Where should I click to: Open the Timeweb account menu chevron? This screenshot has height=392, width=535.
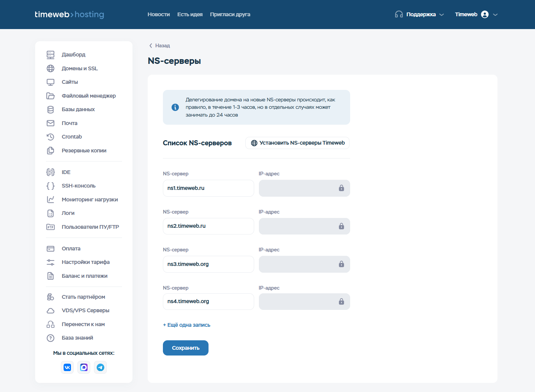click(495, 15)
